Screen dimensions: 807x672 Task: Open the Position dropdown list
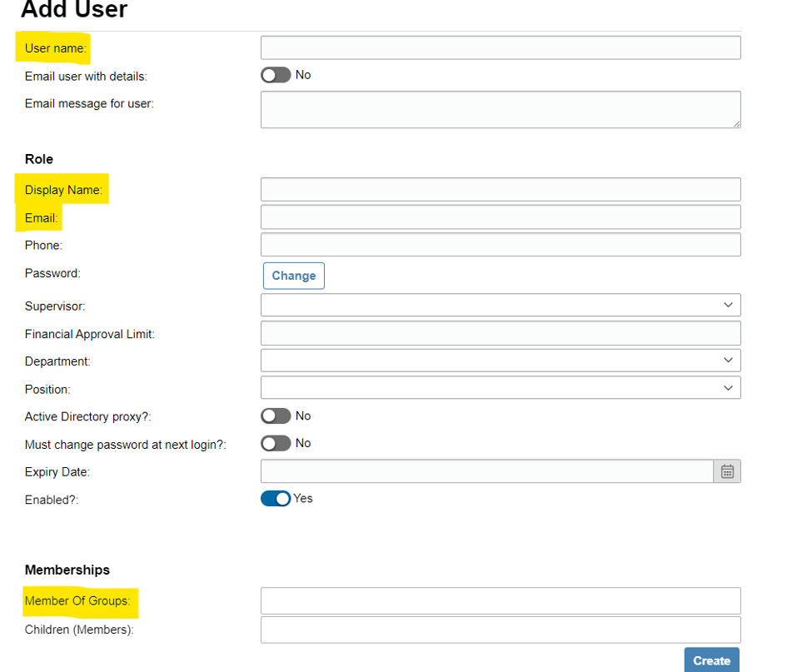click(501, 387)
